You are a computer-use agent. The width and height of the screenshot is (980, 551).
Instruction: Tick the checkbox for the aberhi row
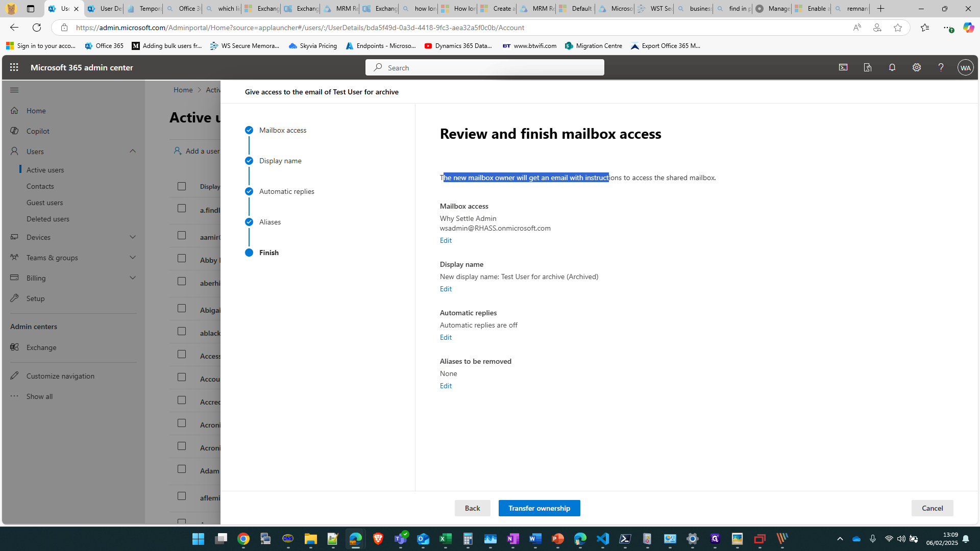[182, 281]
